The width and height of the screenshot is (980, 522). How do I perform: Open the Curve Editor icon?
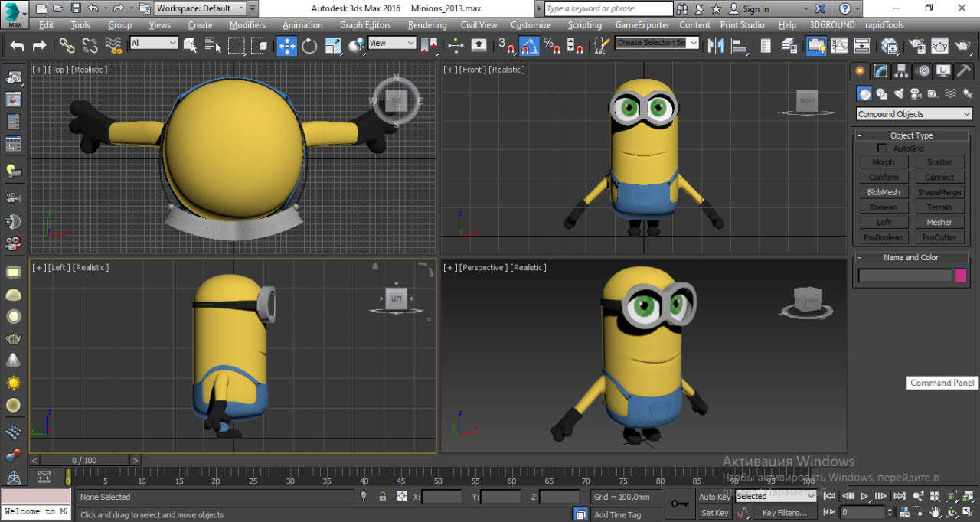coord(840,45)
